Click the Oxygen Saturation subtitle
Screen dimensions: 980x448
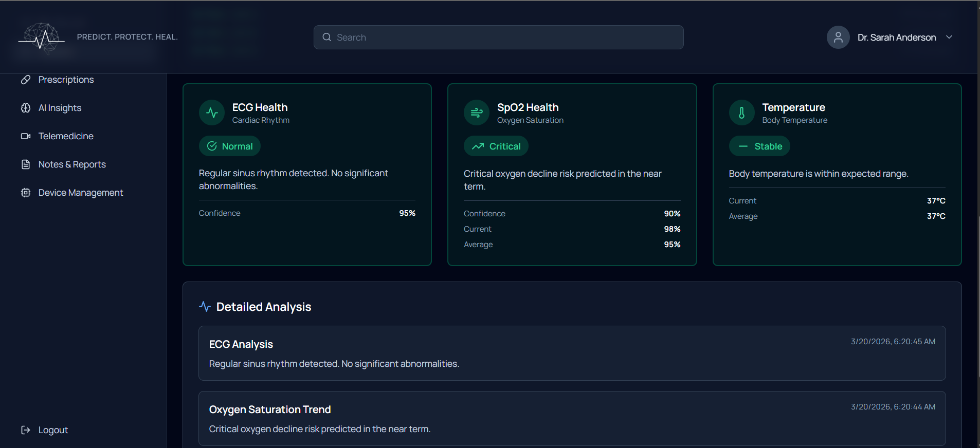[530, 120]
